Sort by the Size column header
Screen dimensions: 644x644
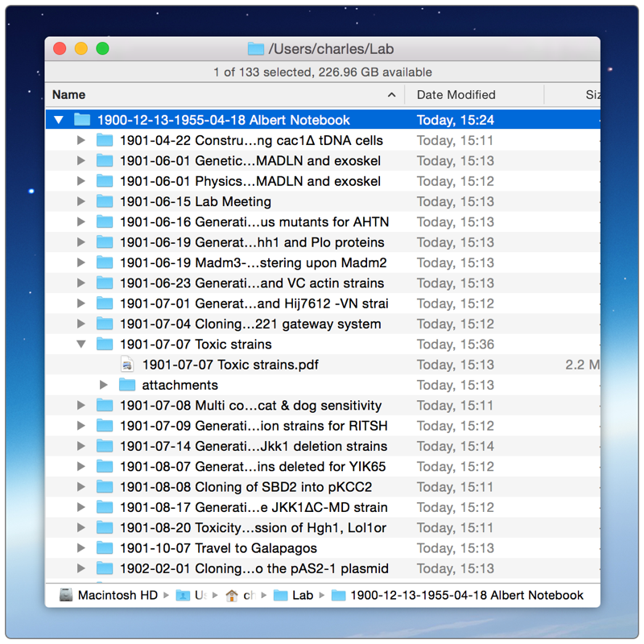572,95
